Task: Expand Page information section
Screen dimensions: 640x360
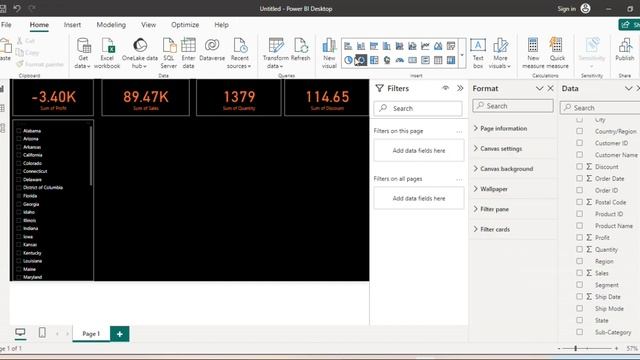Action: [503, 129]
